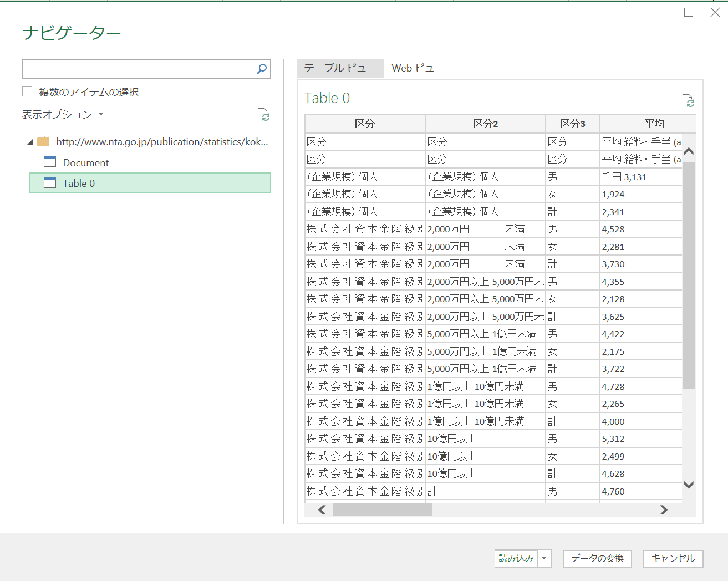Open the 読み込み dropdown arrow
This screenshot has width=728, height=581.
(x=544, y=558)
